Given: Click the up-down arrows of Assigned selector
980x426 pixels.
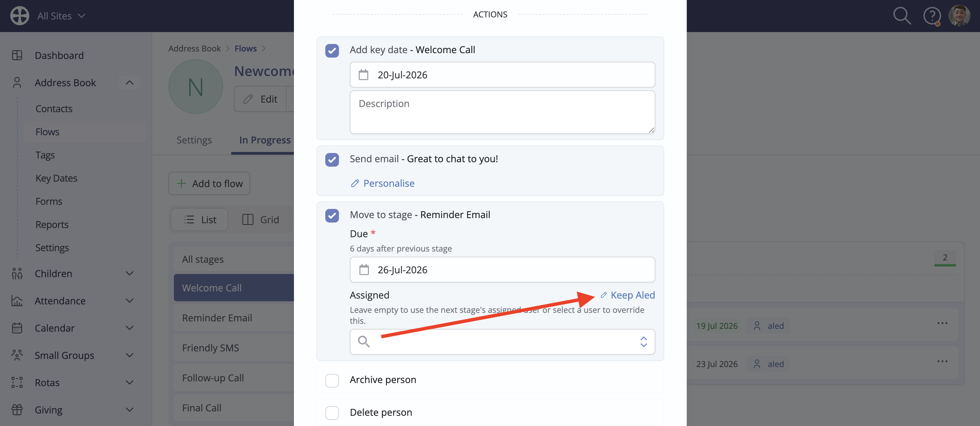Looking at the screenshot, I should [x=643, y=341].
